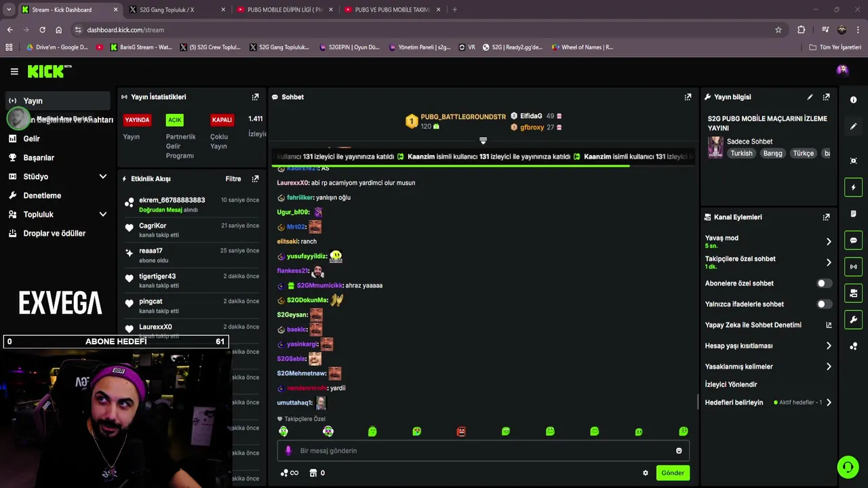The width and height of the screenshot is (868, 488).
Task: Click the Turkish tag in stream info
Action: [x=741, y=153]
